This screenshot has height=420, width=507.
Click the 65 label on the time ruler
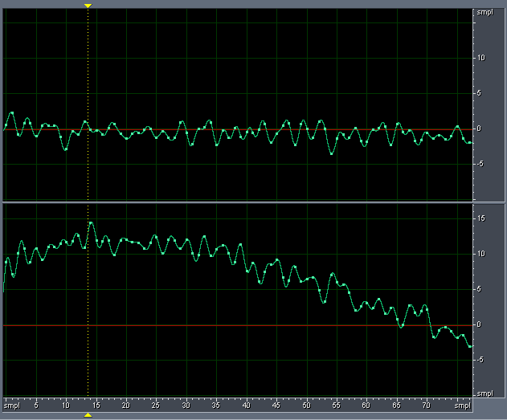point(396,405)
